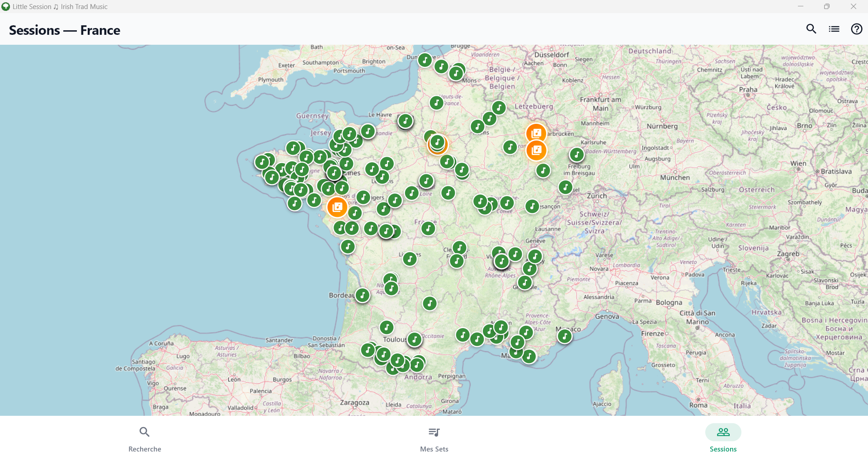Select the Sessions tab
Viewport: 868px width, 461px height.
(x=723, y=438)
